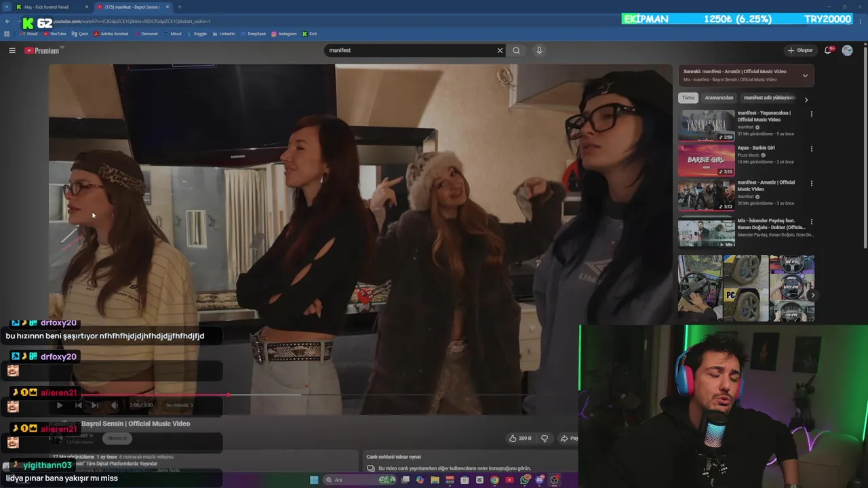
Task: Open 'manifest - Yaşanacaksa' video thumbnail
Action: (x=707, y=125)
